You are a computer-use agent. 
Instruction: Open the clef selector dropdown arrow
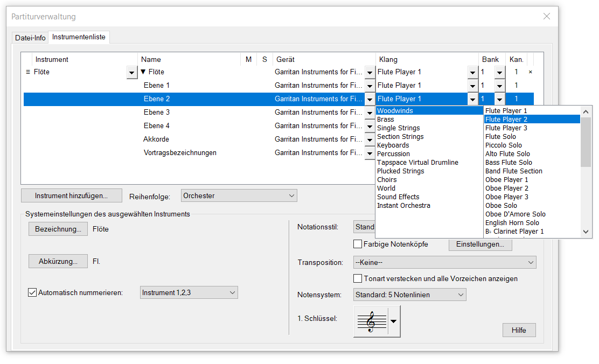tap(394, 321)
